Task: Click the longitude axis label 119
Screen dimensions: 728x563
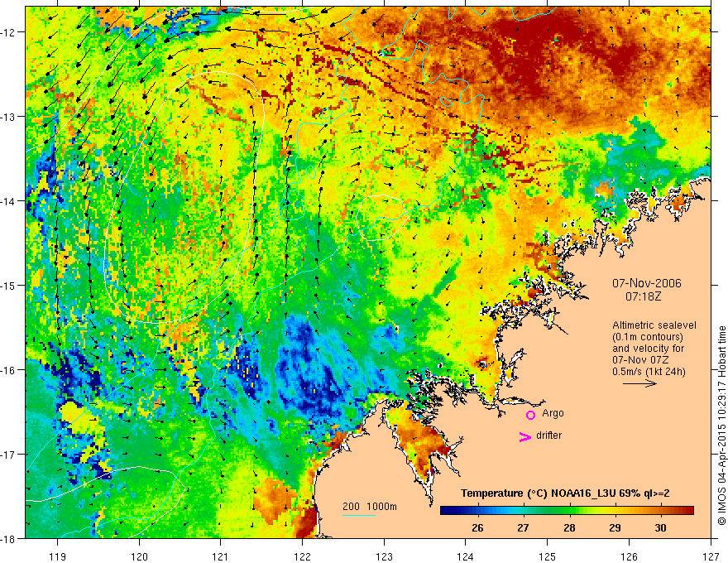Action: (58, 556)
